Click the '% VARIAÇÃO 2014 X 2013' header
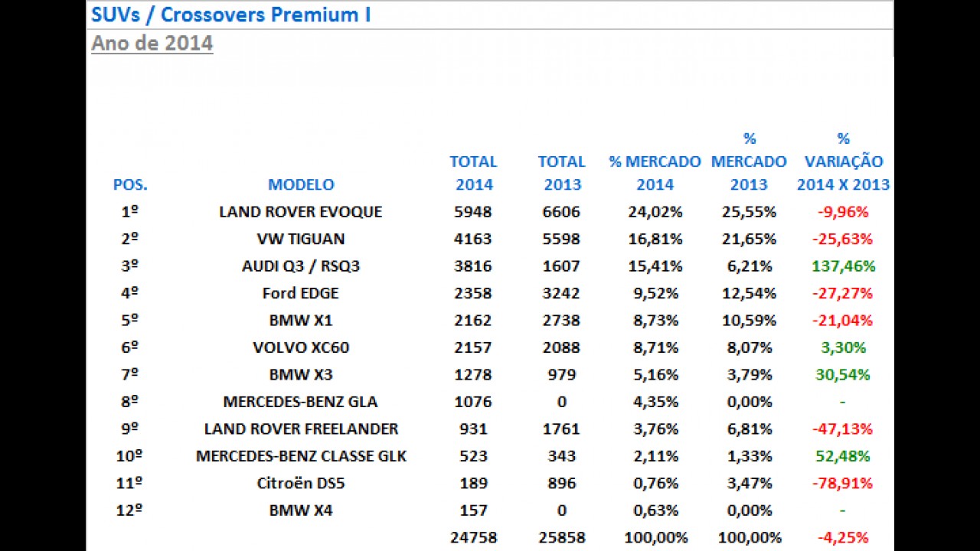Viewport: 980px width, 551px height. click(x=843, y=161)
